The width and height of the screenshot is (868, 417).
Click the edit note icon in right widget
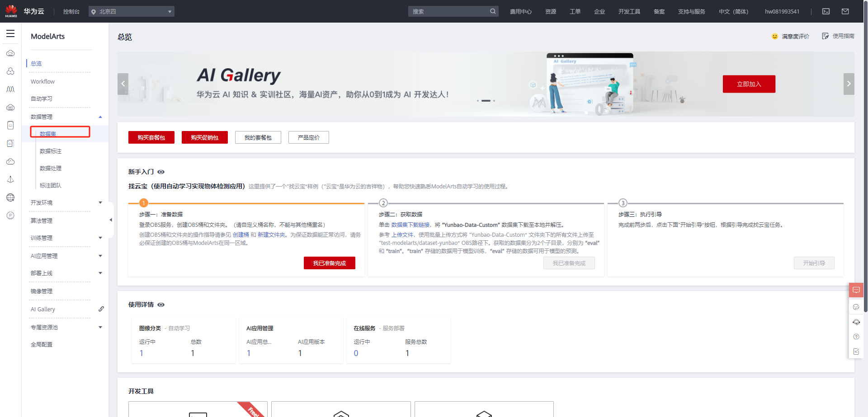(856, 351)
